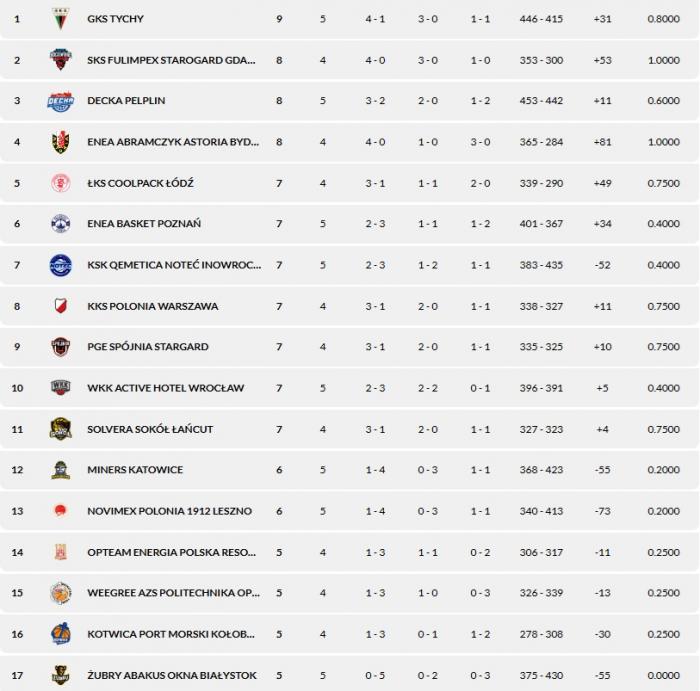
Task: Open KSK QEMETICA NOTEĆ INOWROCŁAW team link
Action: click(x=174, y=265)
